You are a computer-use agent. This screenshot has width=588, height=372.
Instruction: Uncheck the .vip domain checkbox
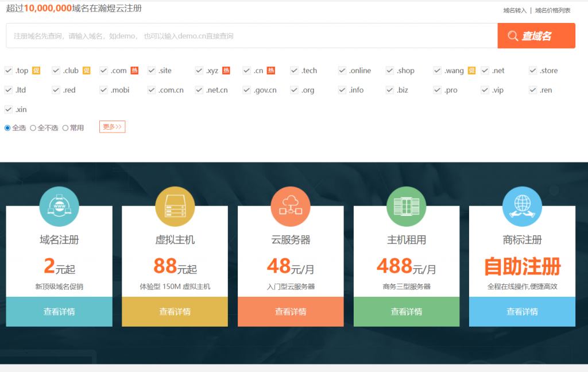(x=485, y=90)
